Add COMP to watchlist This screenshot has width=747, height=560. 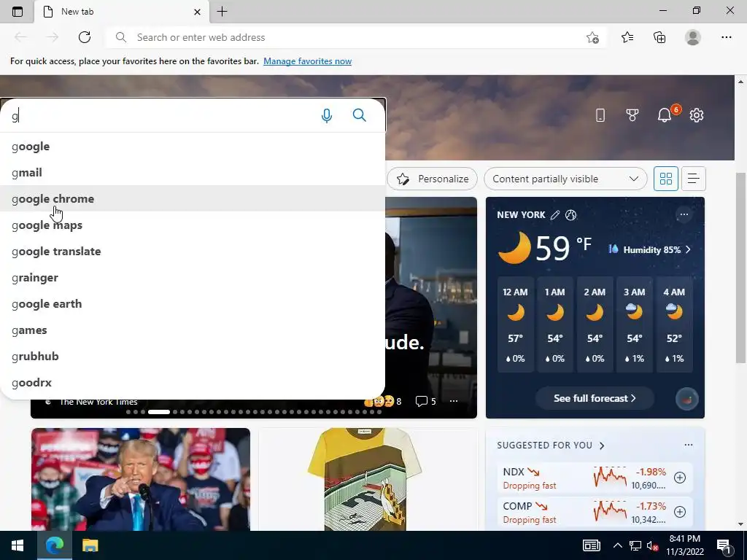point(680,511)
